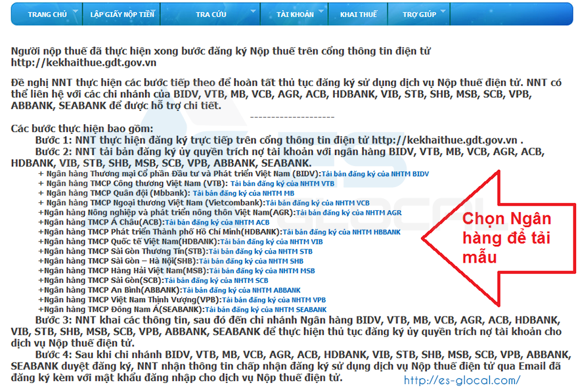Select label 'Ngân hàng TMCP Sài Gòn – Hà Nội(SHB)'
This screenshot has height=392, width=578.
[122, 261]
